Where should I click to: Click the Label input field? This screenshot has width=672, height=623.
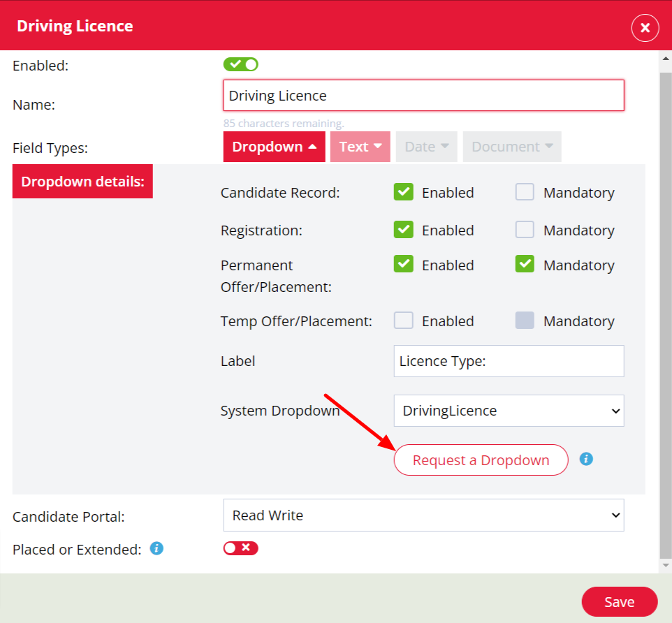pos(509,361)
